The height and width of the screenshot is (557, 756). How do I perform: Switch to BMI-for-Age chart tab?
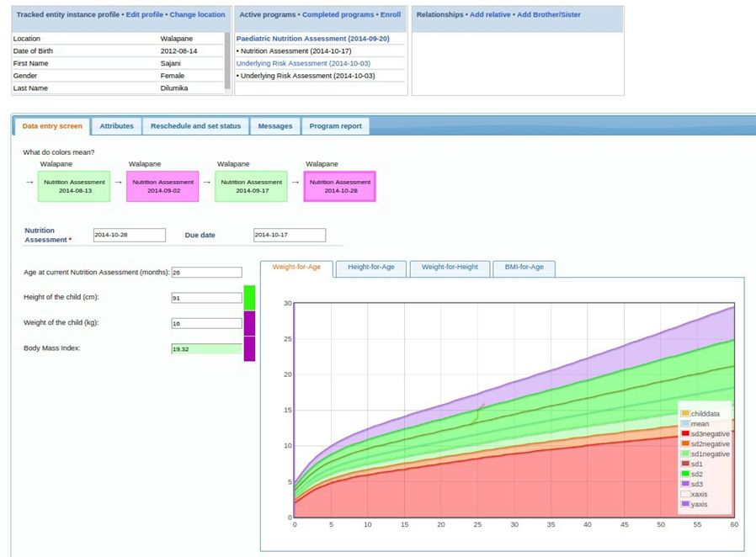tap(524, 268)
